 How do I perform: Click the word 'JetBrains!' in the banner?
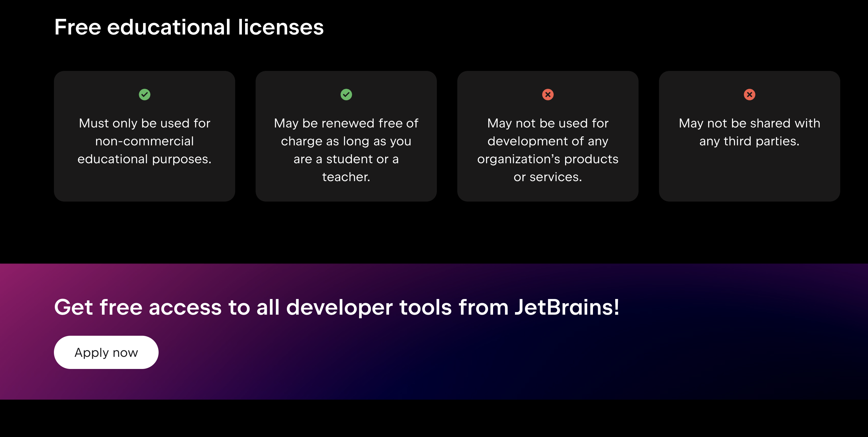(x=567, y=307)
